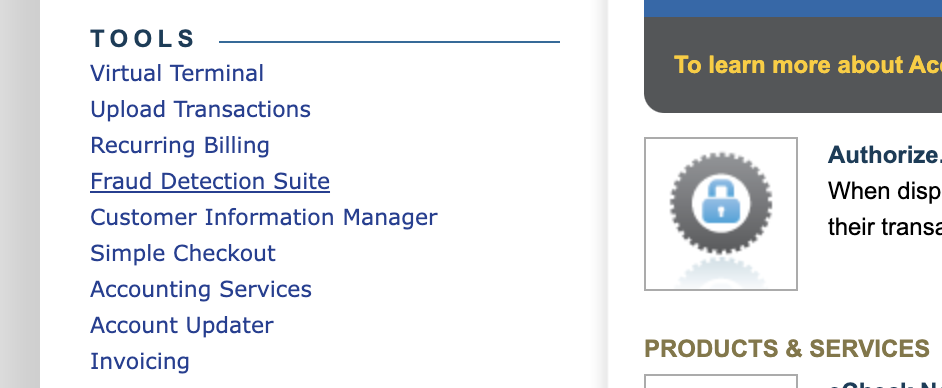
Task: Go to Upload Transactions
Action: pyautogui.click(x=200, y=109)
